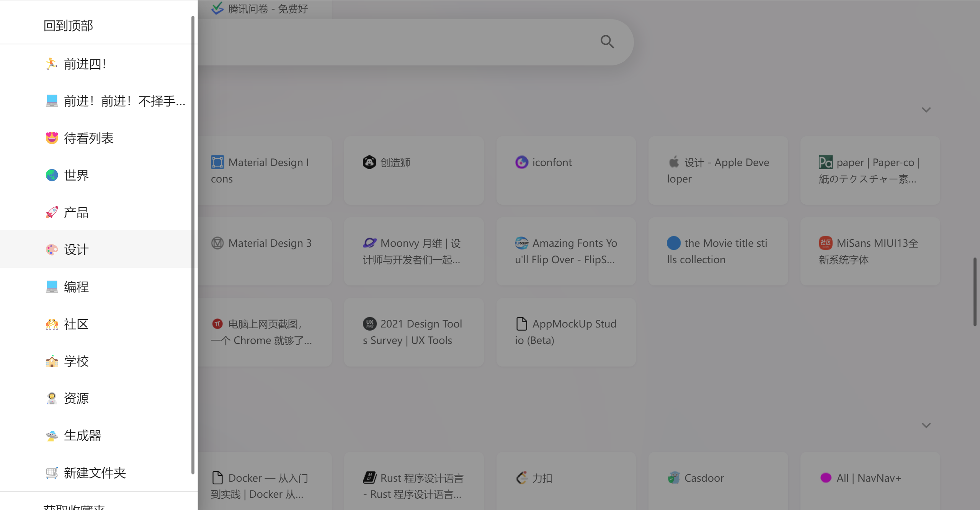Click the 世界 globe icon
Image resolution: width=980 pixels, height=510 pixels.
[x=52, y=175]
